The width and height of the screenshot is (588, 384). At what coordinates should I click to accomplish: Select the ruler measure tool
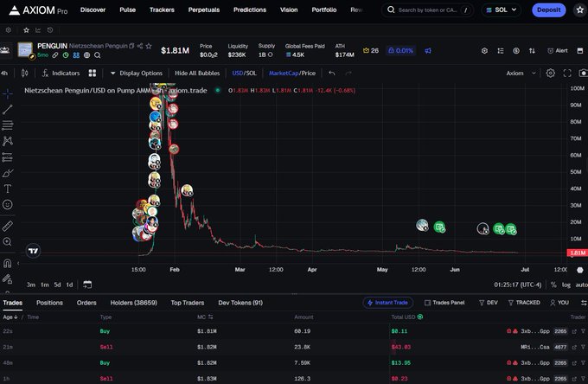pyautogui.click(x=8, y=226)
